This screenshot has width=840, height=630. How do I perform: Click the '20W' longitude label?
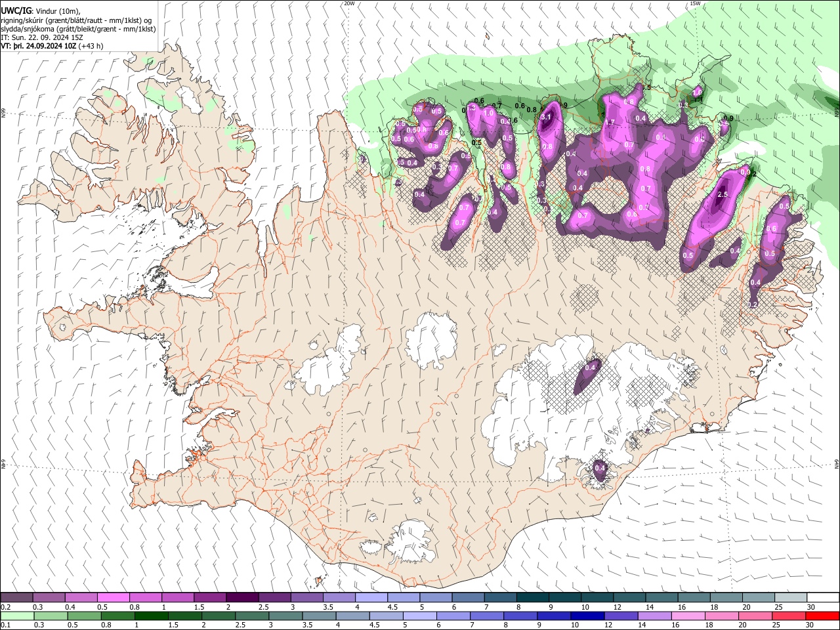click(349, 3)
